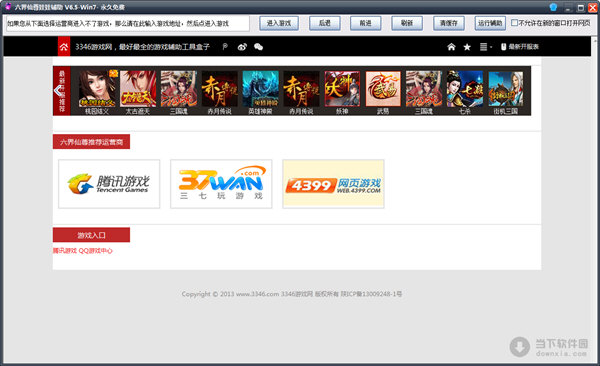Click the 清缓存 clear cache button
600x366 pixels.
coord(448,23)
